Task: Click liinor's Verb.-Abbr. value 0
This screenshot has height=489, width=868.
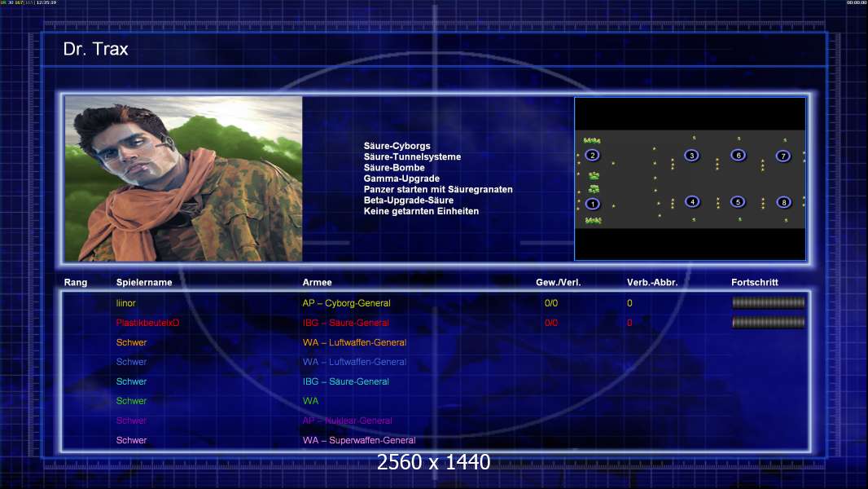Action: pyautogui.click(x=629, y=303)
